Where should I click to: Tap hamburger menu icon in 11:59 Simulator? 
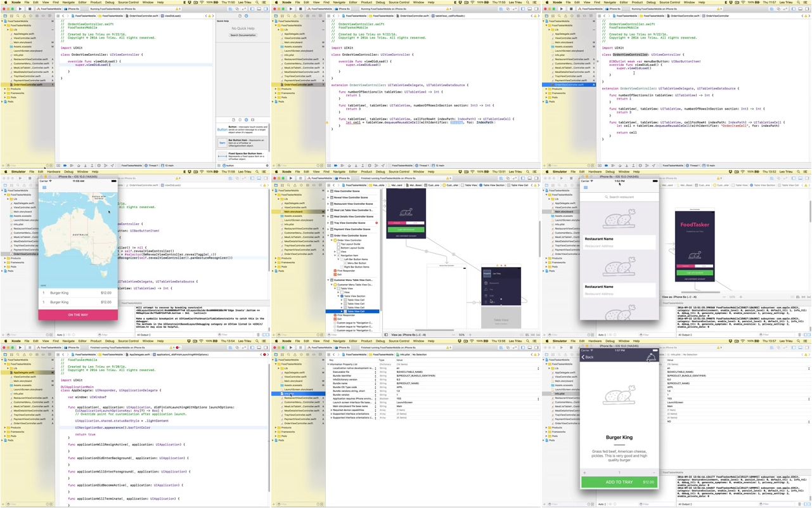44,188
